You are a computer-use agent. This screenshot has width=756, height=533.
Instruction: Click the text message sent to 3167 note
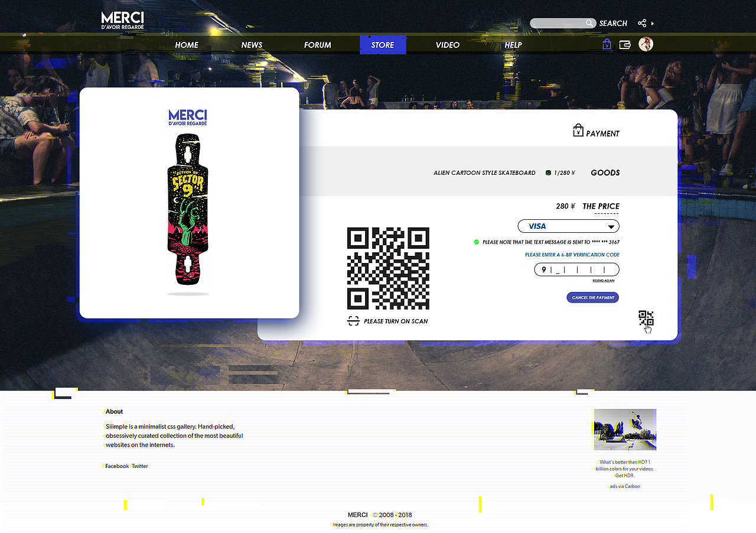[551, 242]
